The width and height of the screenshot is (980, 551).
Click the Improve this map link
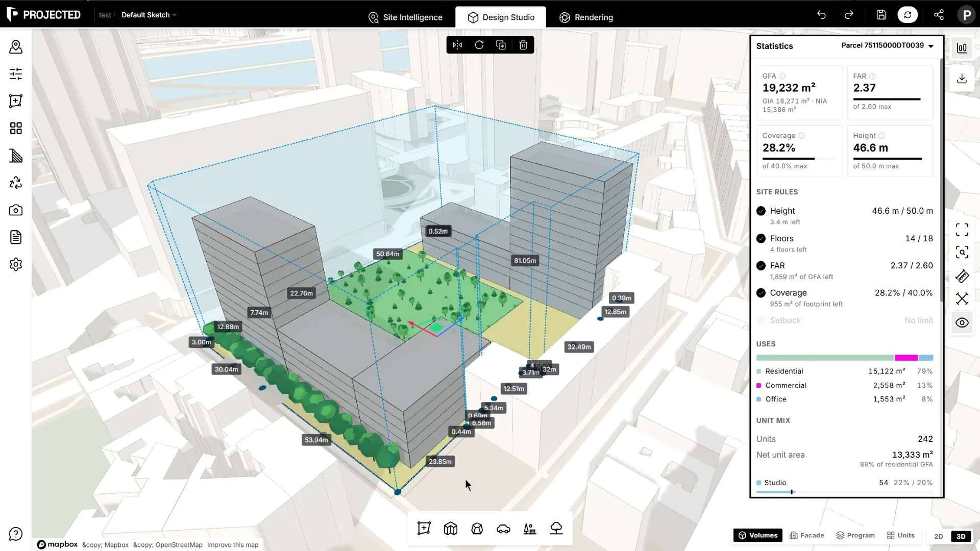click(x=233, y=545)
